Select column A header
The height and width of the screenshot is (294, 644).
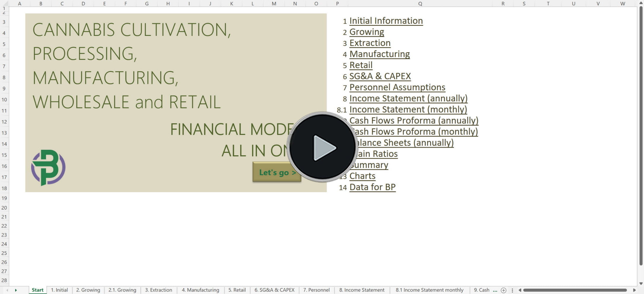coord(19,4)
